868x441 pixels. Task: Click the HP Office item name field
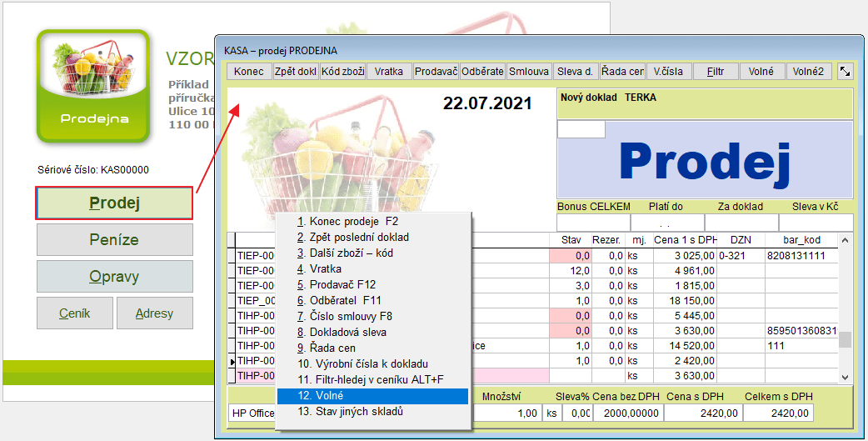[x=252, y=413]
